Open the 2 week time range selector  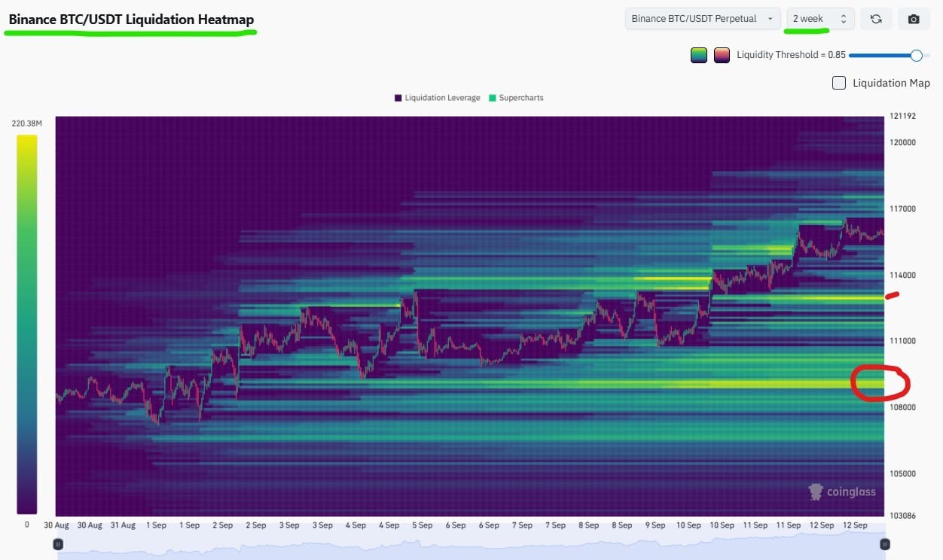tap(820, 19)
